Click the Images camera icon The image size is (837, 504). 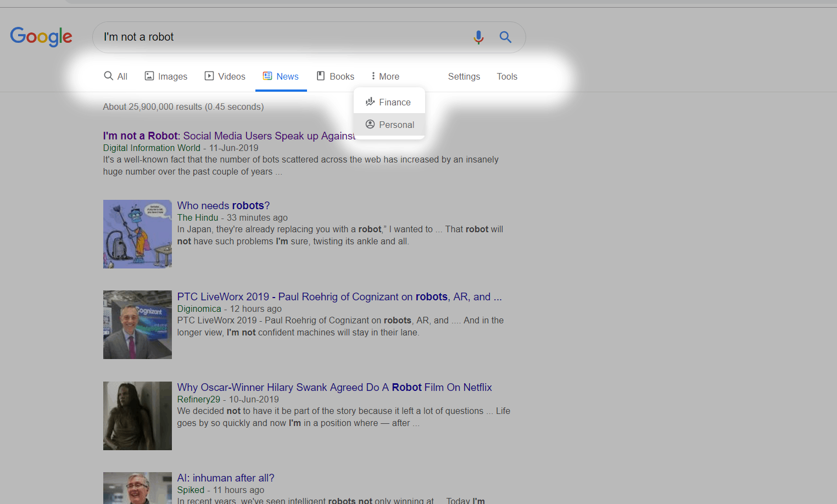[149, 76]
